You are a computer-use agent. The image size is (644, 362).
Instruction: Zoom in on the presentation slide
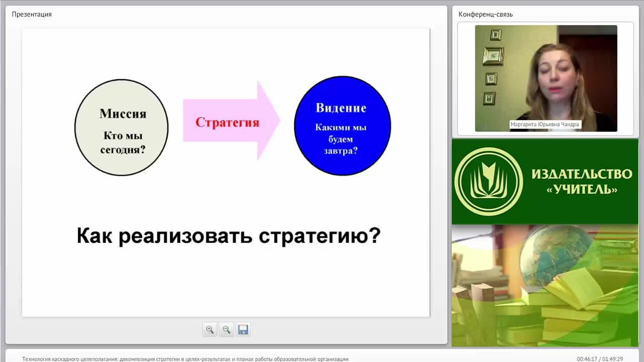coord(210,329)
